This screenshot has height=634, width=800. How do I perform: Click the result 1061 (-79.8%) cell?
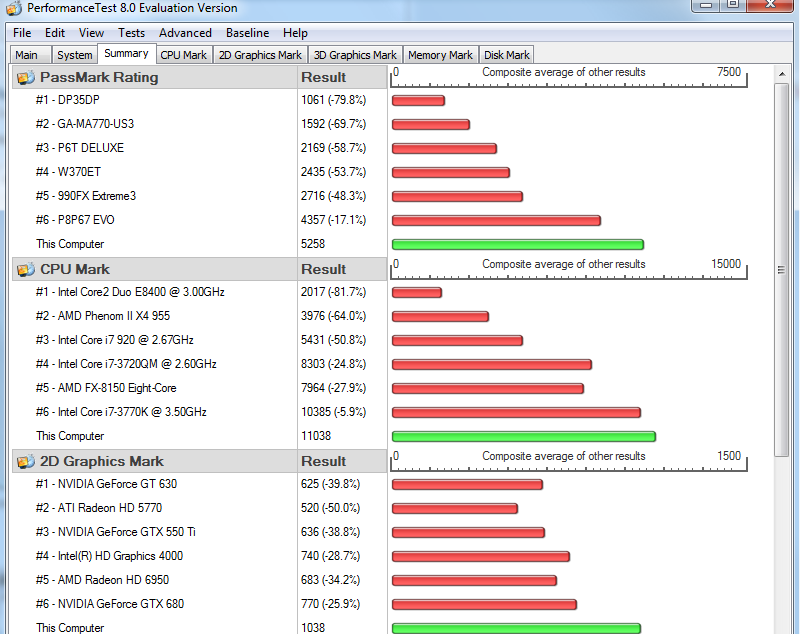pyautogui.click(x=333, y=100)
